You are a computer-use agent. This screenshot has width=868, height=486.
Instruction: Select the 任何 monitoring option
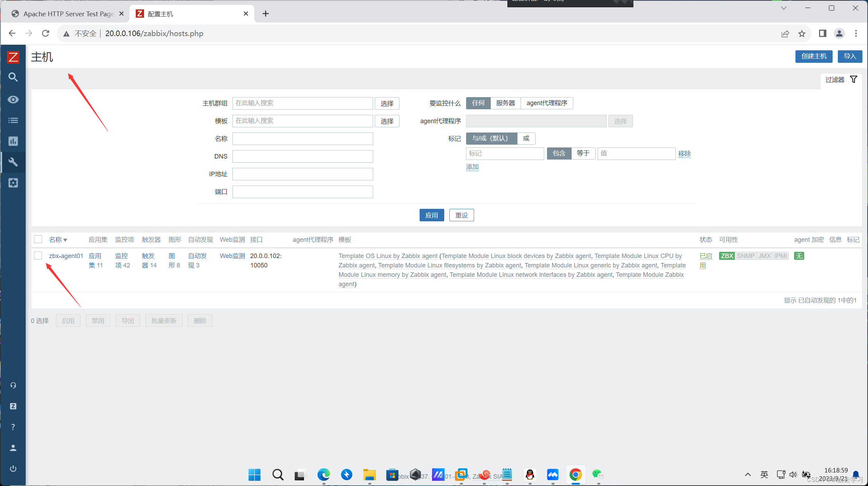click(x=478, y=103)
